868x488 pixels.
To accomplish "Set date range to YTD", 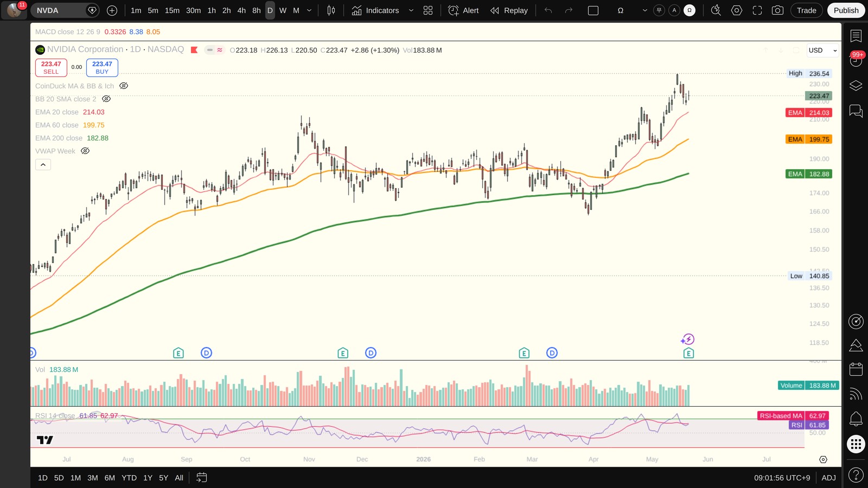I will (129, 478).
